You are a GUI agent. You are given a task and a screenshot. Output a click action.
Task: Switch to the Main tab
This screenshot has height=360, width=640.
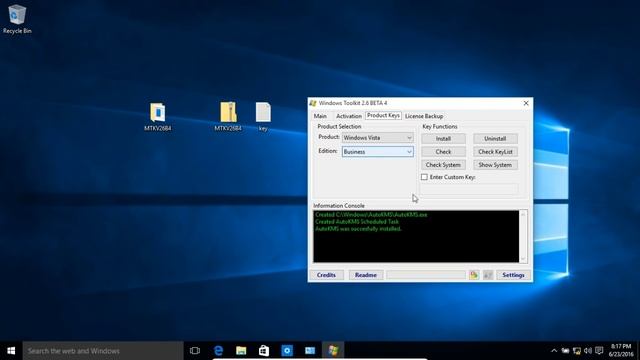coord(320,116)
